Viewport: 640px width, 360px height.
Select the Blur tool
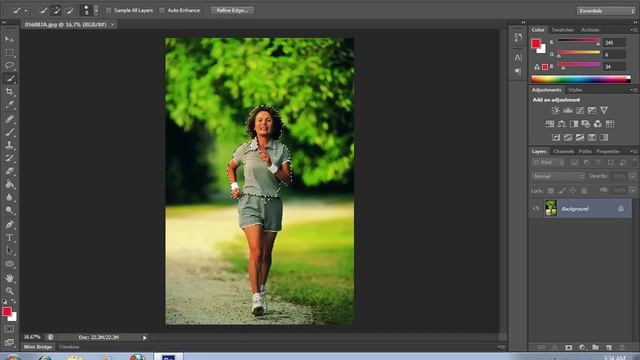point(9,197)
